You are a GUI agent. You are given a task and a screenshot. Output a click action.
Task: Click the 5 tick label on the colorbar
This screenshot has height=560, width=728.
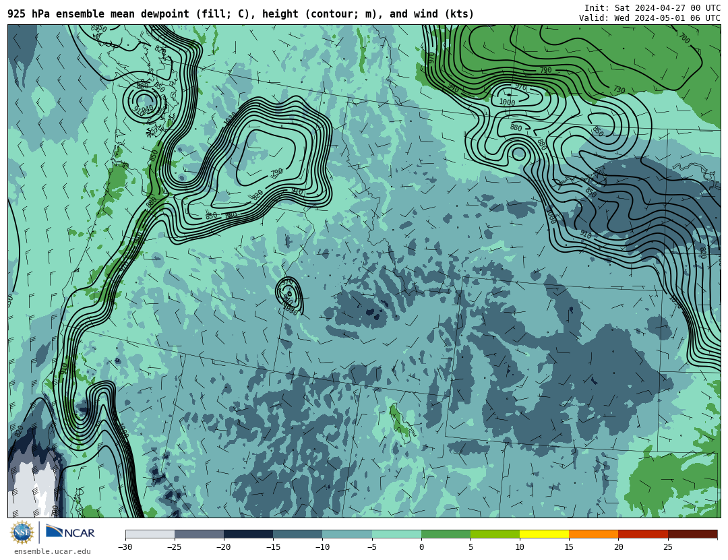coord(471,547)
